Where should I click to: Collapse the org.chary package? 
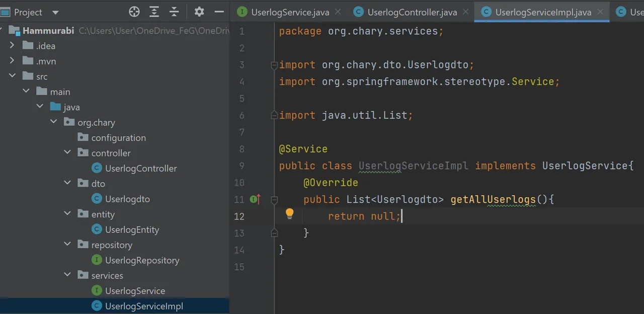(x=54, y=122)
